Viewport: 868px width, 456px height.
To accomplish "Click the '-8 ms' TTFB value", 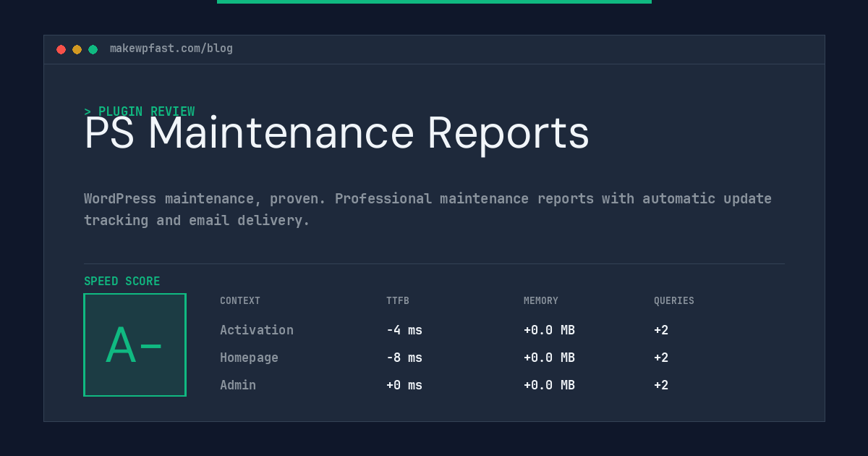I will coord(404,358).
